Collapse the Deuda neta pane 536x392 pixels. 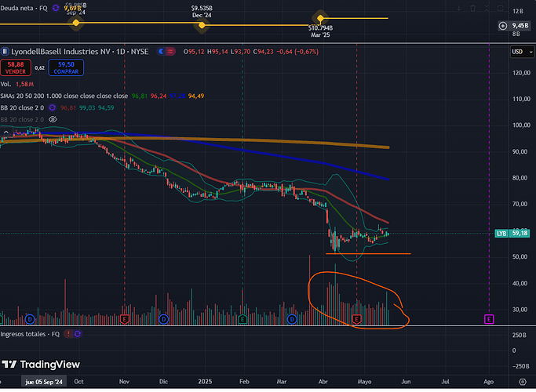[487, 9]
